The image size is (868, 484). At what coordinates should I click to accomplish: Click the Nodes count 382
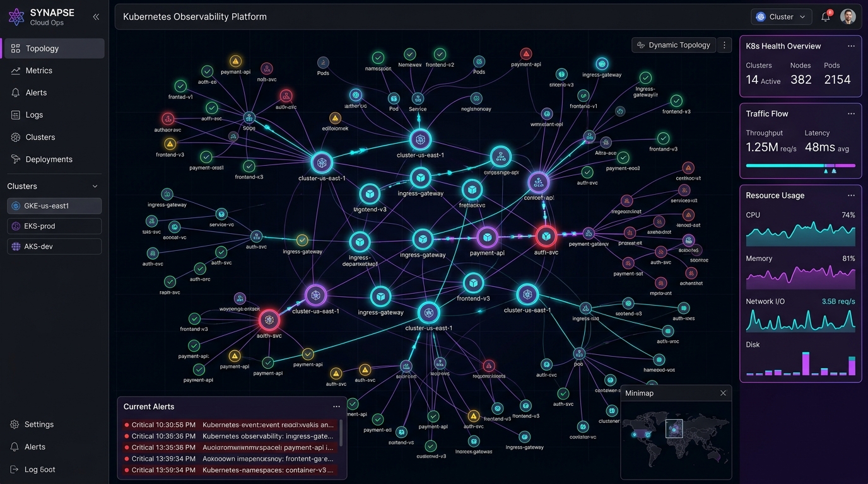[x=801, y=79]
